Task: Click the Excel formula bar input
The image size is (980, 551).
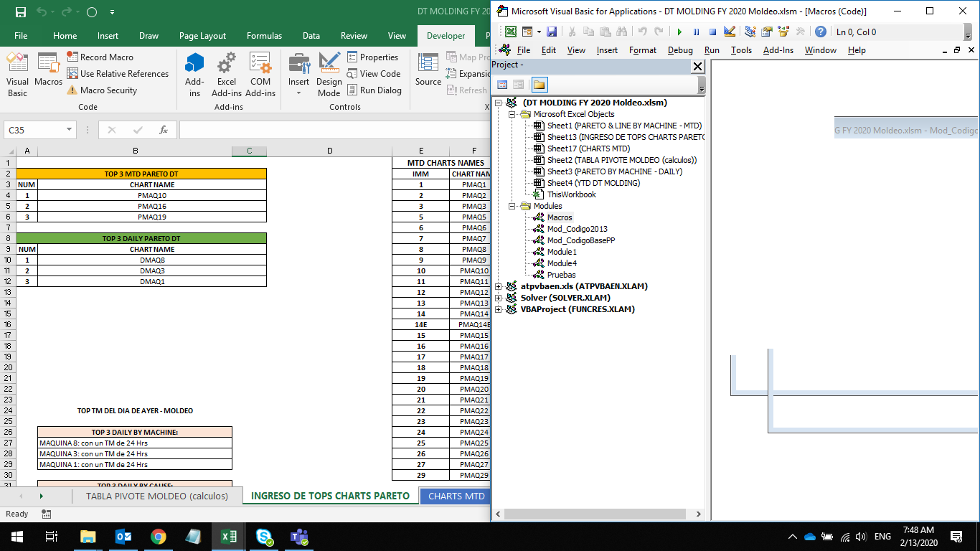Action: (334, 130)
